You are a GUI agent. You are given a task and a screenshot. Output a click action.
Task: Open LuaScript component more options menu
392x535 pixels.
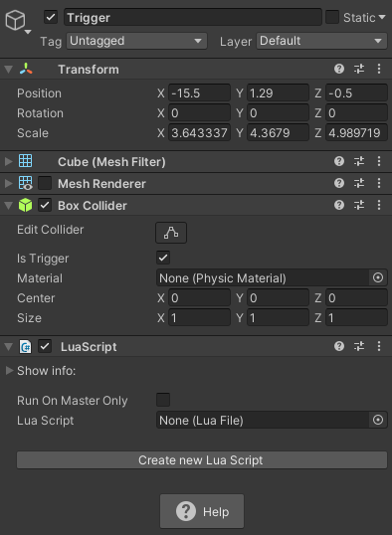click(x=379, y=346)
